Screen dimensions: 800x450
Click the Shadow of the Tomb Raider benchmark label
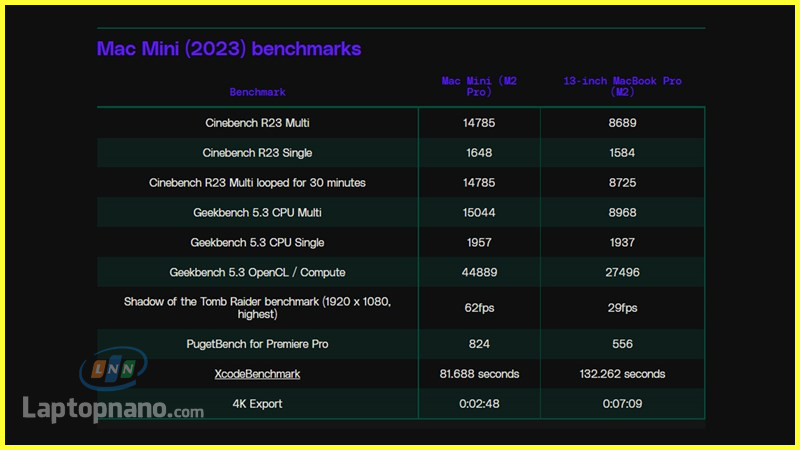[257, 307]
